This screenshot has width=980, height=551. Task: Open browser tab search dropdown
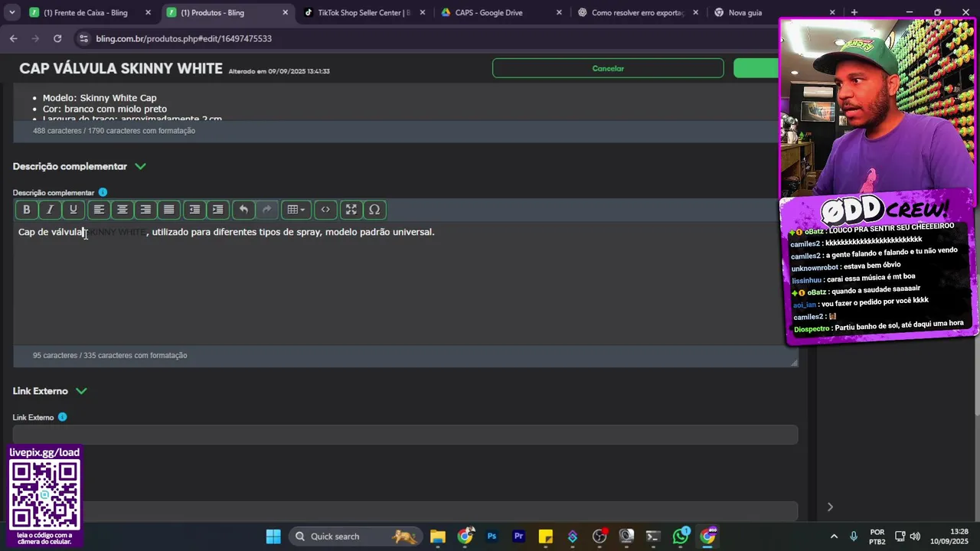click(11, 12)
